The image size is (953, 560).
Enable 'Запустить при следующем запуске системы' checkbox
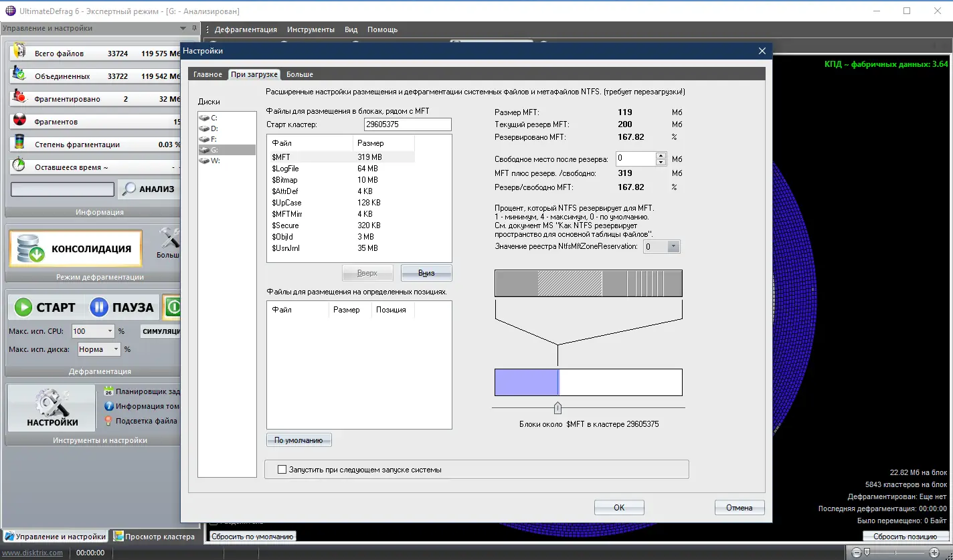282,470
